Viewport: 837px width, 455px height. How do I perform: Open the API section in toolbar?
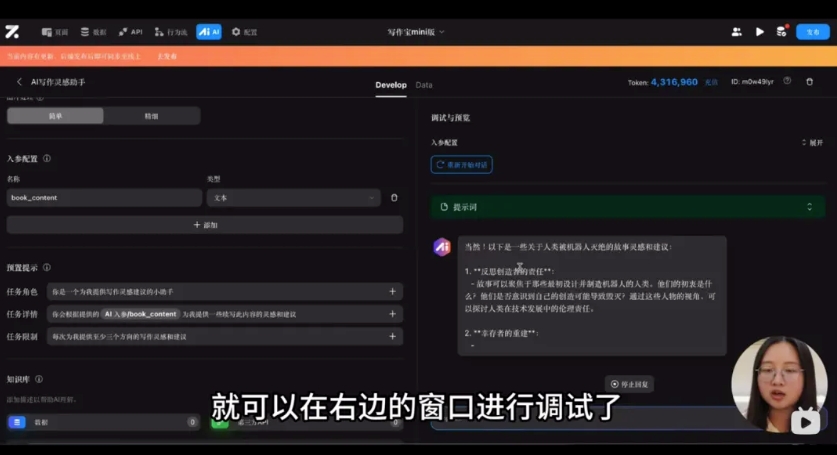coord(131,32)
